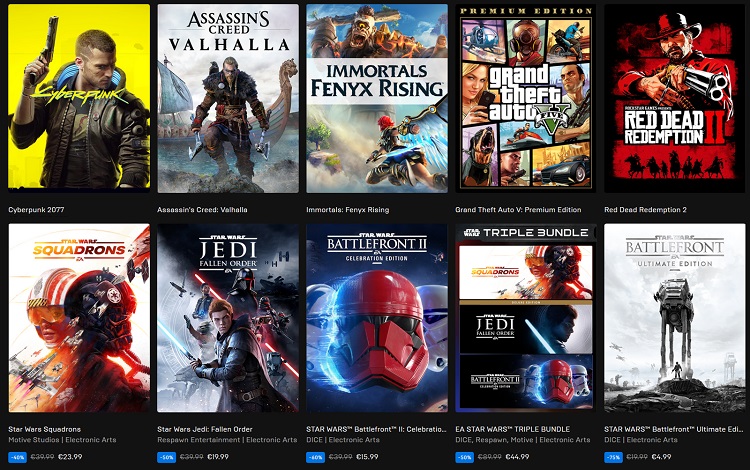
Task: Click Assassin's Creed: Valhalla title link
Action: 202,209
